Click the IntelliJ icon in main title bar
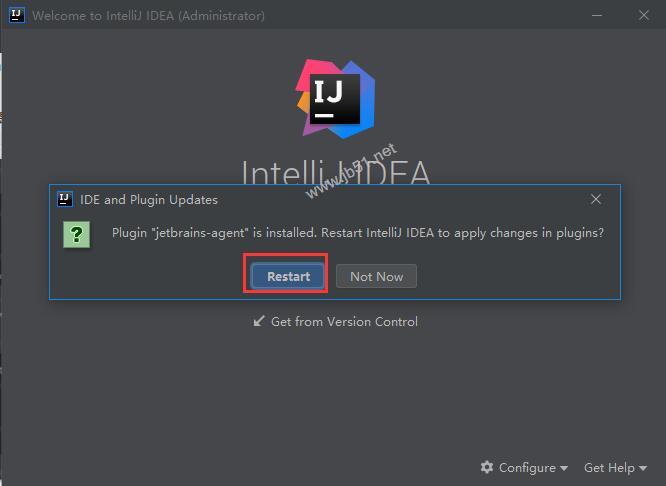 [17, 15]
